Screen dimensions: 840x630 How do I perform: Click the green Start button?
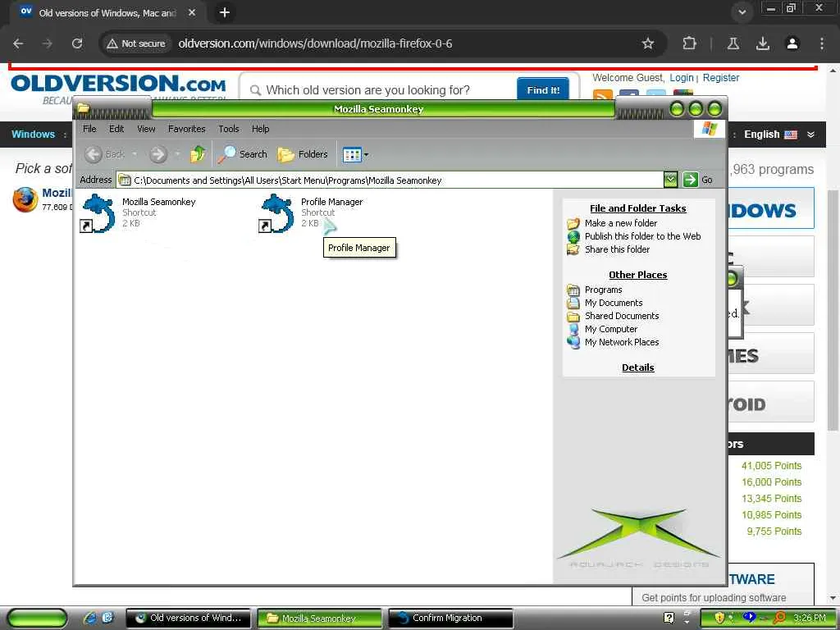pyautogui.click(x=38, y=619)
